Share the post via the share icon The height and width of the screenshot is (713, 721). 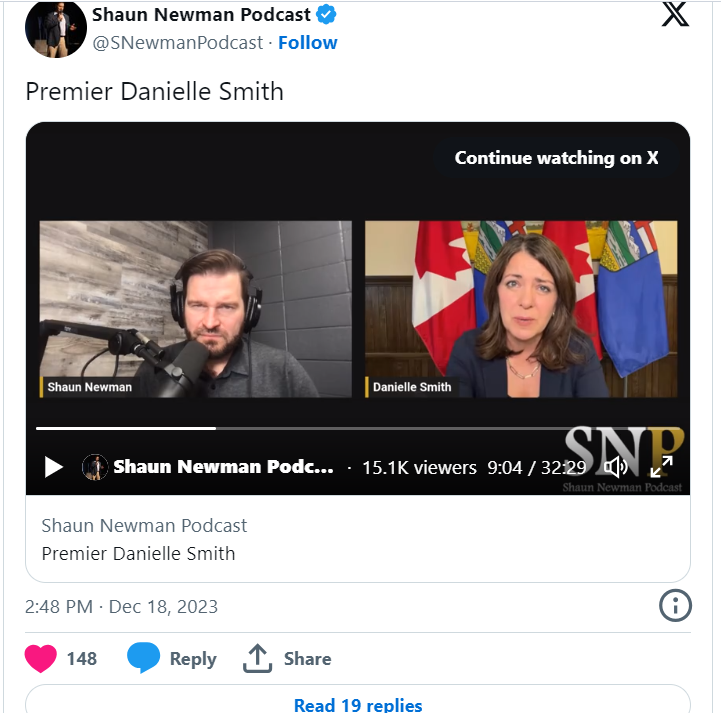pyautogui.click(x=258, y=658)
